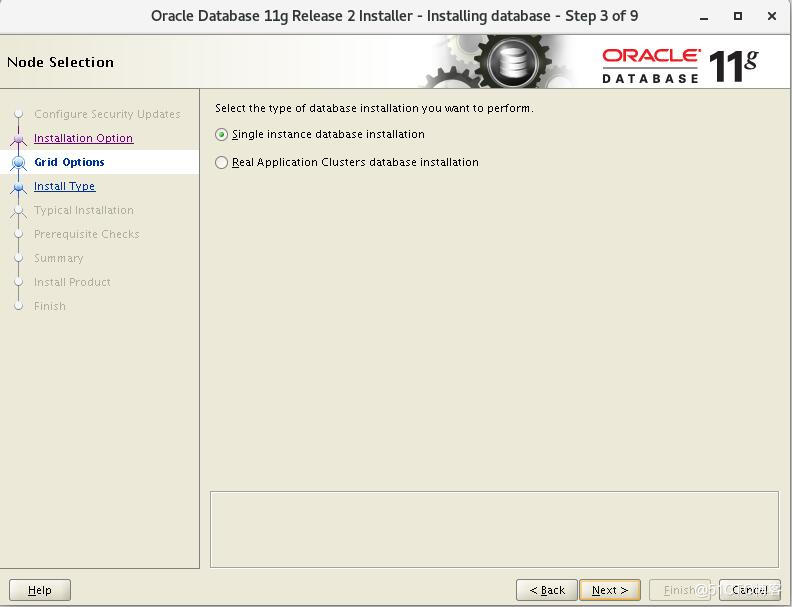Image resolution: width=792 pixels, height=607 pixels.
Task: Minimize the installer window
Action: (x=704, y=17)
